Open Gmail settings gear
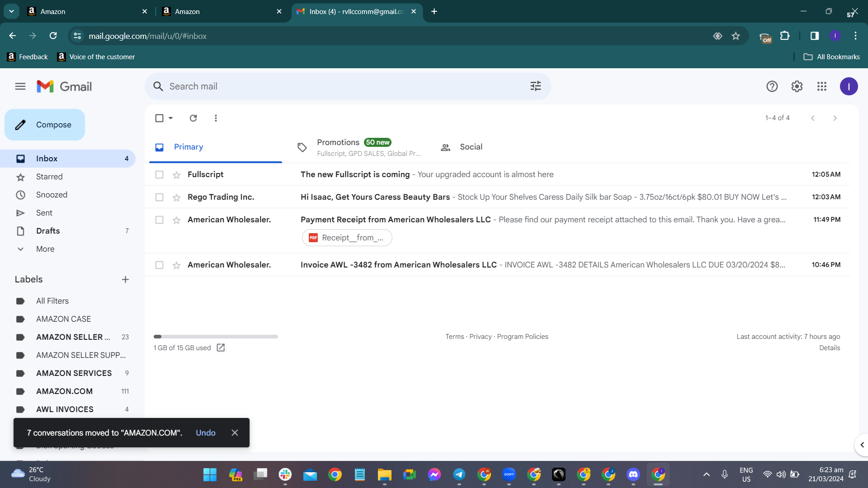 point(797,86)
